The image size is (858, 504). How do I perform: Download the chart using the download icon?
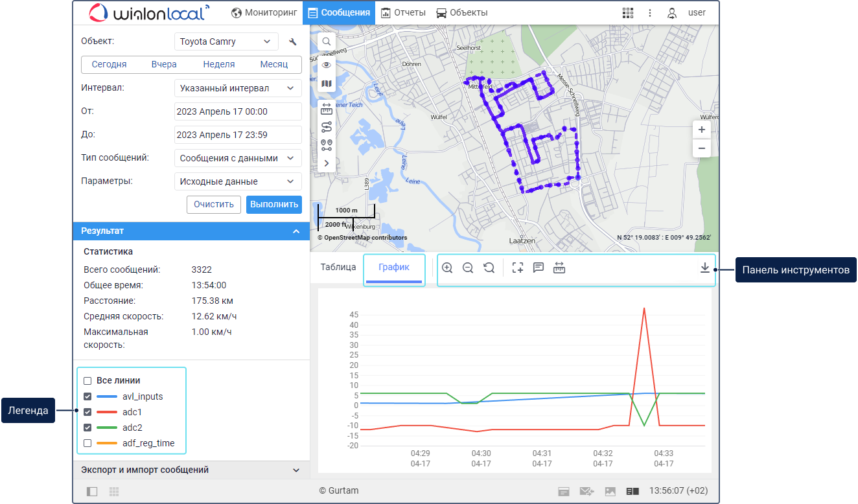click(704, 268)
